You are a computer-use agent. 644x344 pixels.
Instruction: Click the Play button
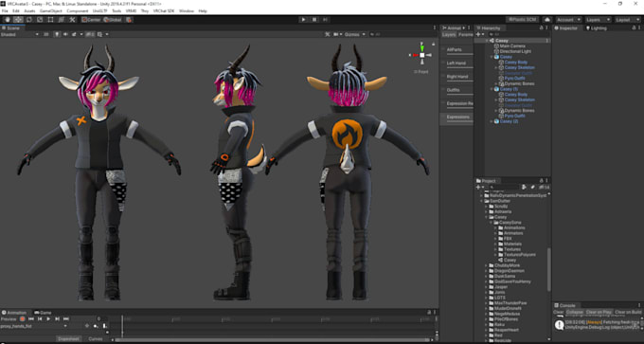tap(303, 19)
